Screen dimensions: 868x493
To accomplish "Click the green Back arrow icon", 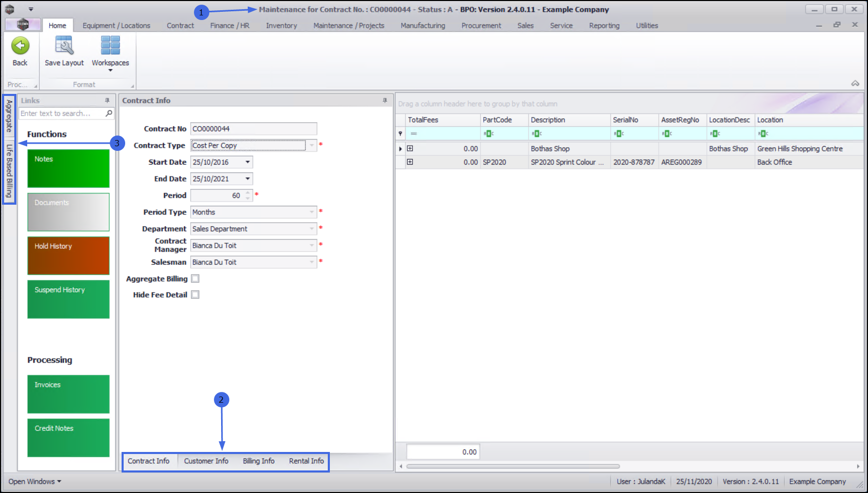I will pyautogui.click(x=20, y=46).
